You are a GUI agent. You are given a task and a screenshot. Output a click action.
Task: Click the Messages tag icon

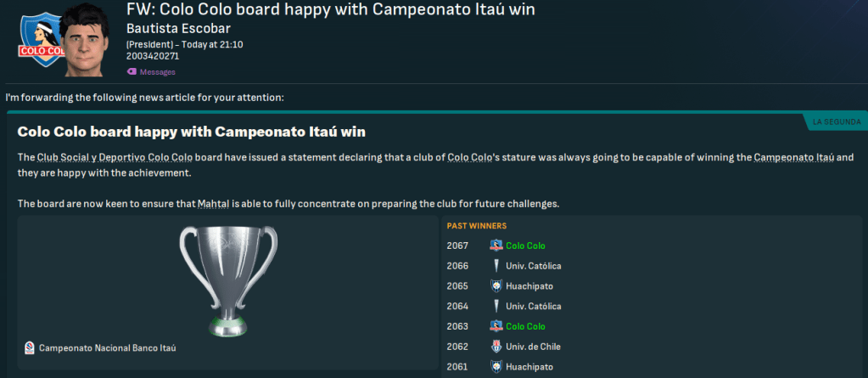tap(132, 72)
